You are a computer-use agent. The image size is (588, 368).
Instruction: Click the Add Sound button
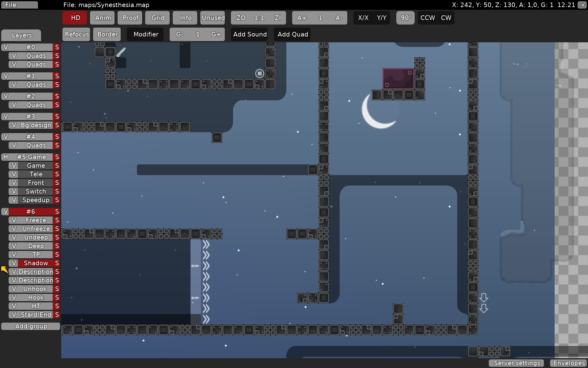pos(250,34)
